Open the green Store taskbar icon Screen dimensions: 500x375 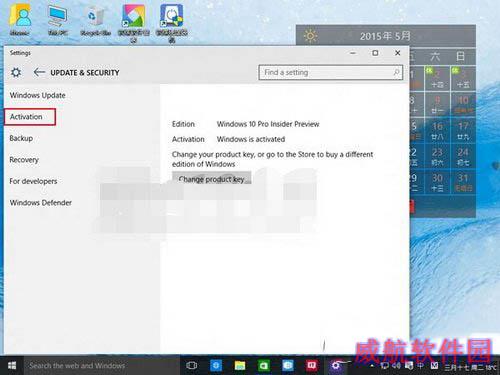(x=264, y=366)
